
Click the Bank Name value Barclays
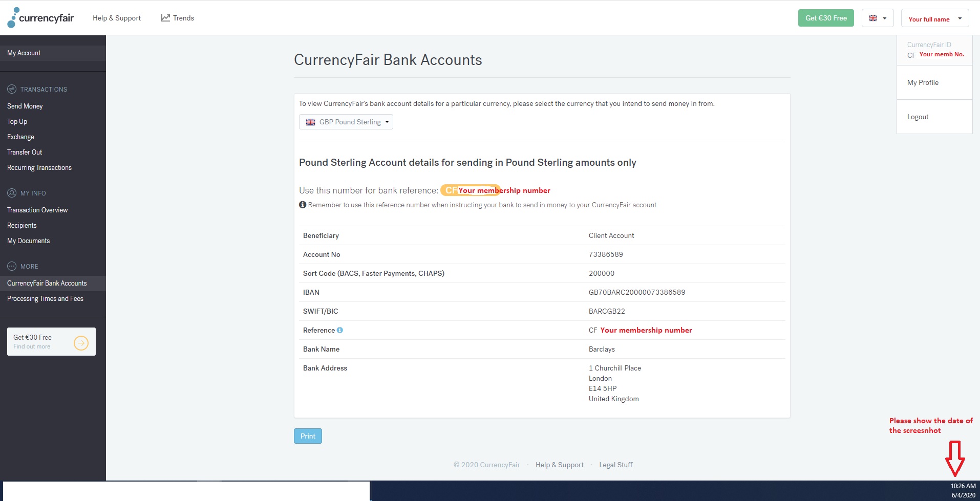pyautogui.click(x=602, y=349)
